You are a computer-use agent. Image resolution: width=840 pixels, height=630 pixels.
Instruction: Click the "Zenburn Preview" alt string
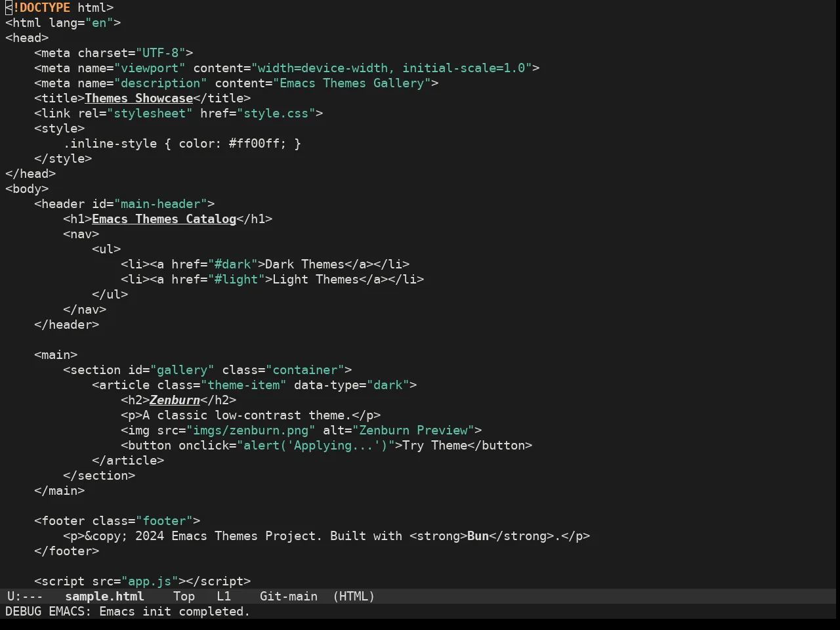(413, 430)
